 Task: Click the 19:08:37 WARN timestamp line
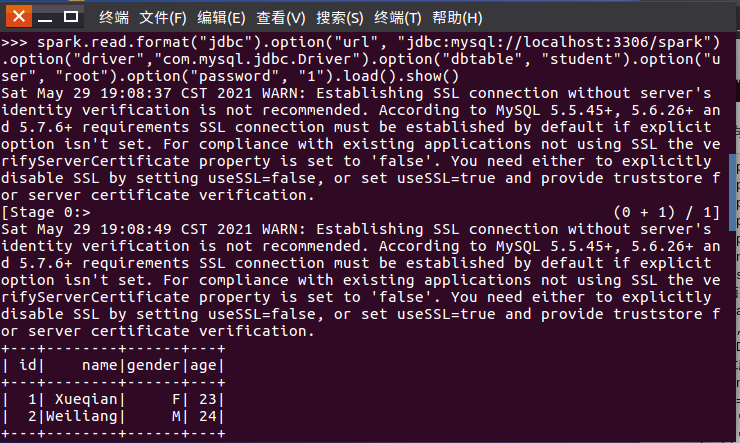356,93
